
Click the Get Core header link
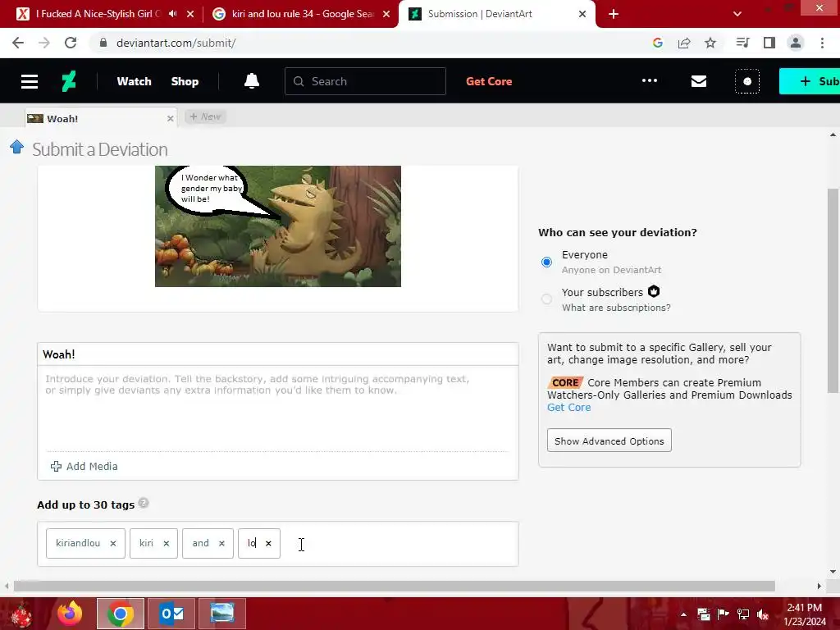point(489,81)
